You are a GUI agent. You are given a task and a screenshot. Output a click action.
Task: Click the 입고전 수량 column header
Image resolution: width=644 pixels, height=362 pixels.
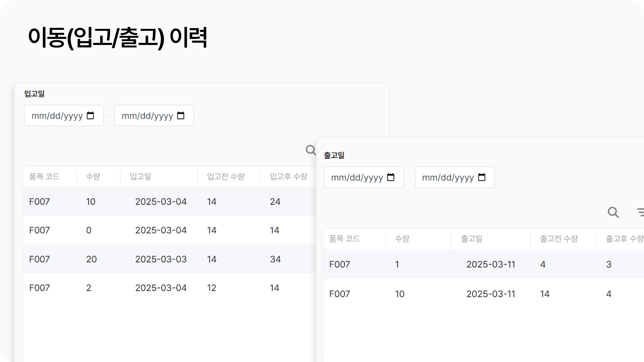(x=226, y=177)
